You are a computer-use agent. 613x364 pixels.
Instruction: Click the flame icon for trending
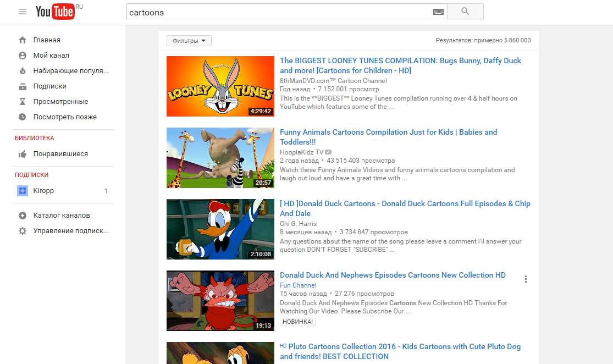point(23,71)
